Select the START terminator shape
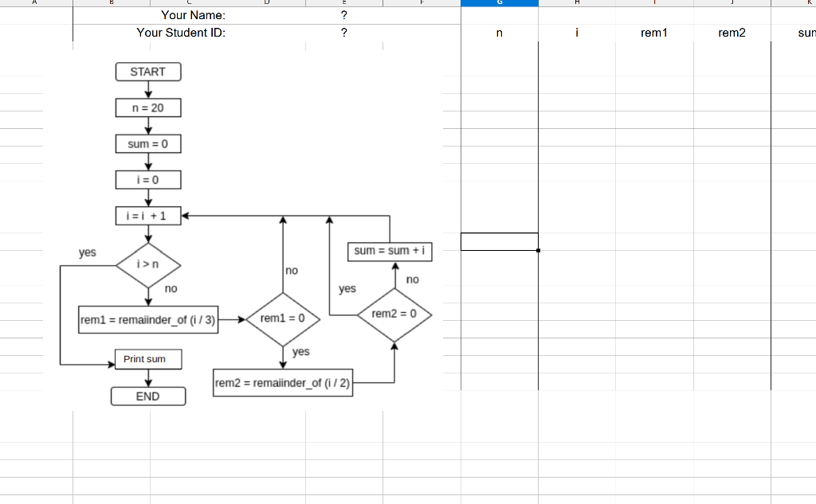Screen dimensions: 816x504 [148, 72]
